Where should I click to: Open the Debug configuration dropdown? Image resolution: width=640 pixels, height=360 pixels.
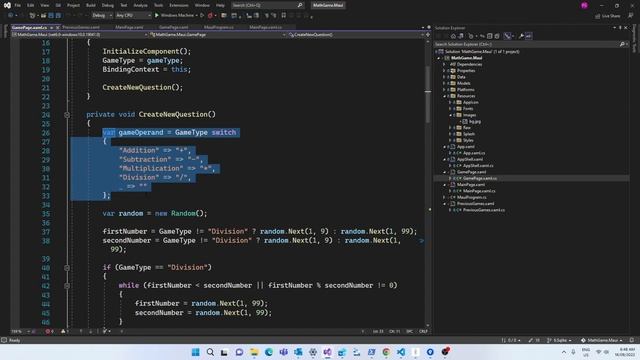(102, 16)
